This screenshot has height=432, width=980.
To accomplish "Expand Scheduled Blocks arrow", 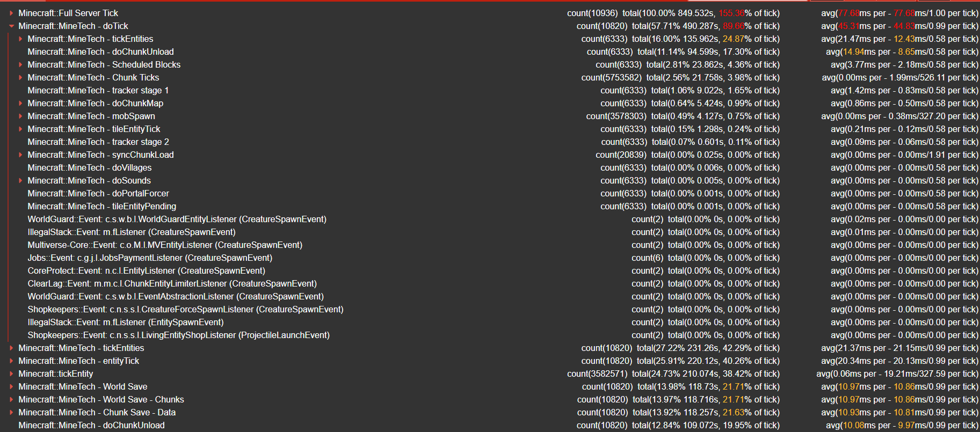I will coord(20,64).
